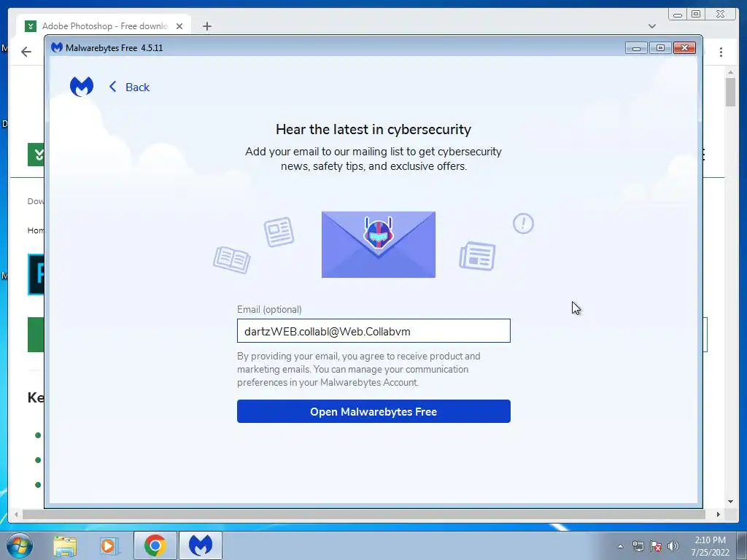
Task: Go back using the Back link
Action: [x=129, y=87]
